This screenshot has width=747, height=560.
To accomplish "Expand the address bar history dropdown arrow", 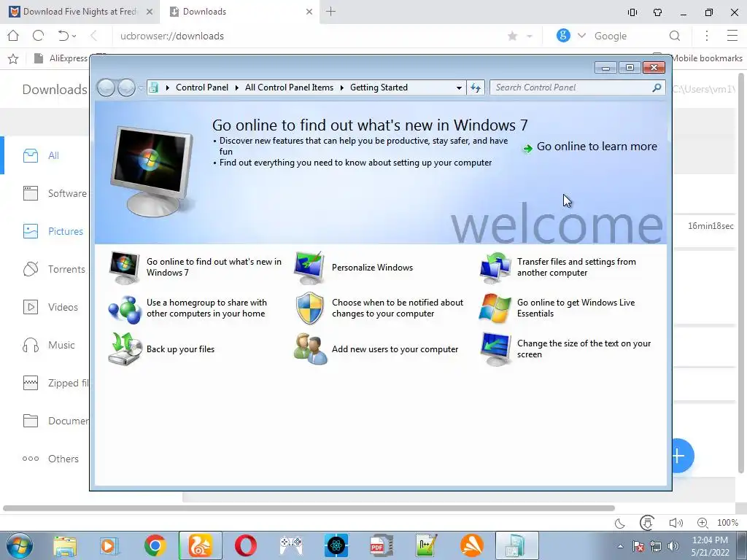I will point(459,87).
